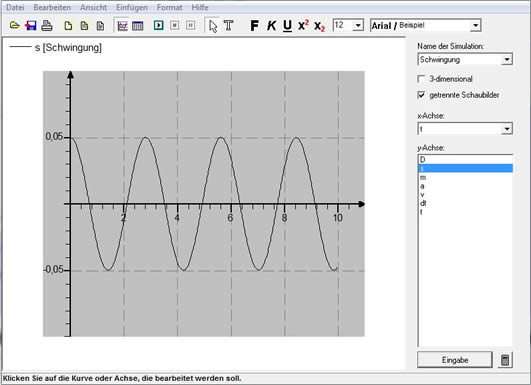Image resolution: width=531 pixels, height=385 pixels.
Task: Open the x-Achse dropdown
Action: (507, 129)
